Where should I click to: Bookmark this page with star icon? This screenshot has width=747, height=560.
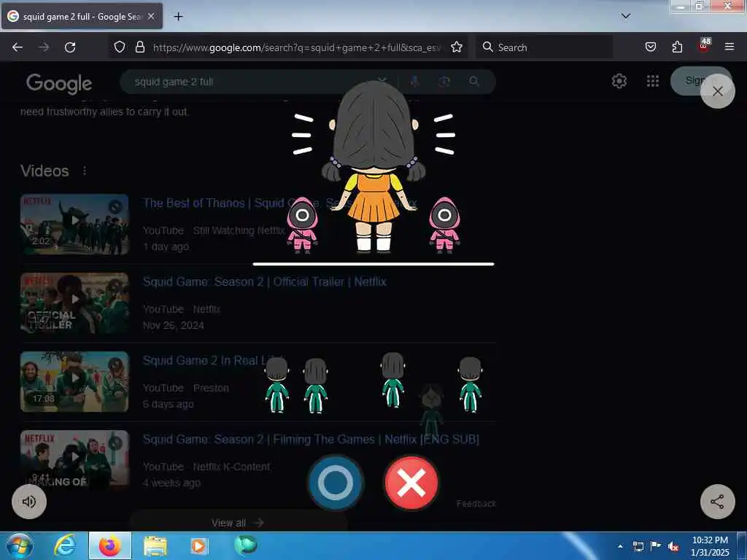[457, 47]
